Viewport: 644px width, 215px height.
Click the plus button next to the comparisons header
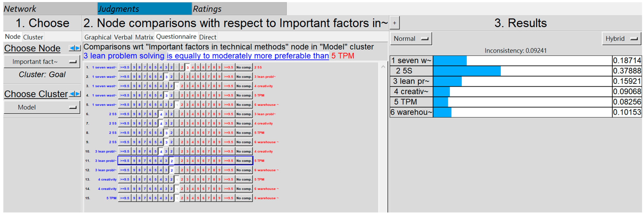394,23
